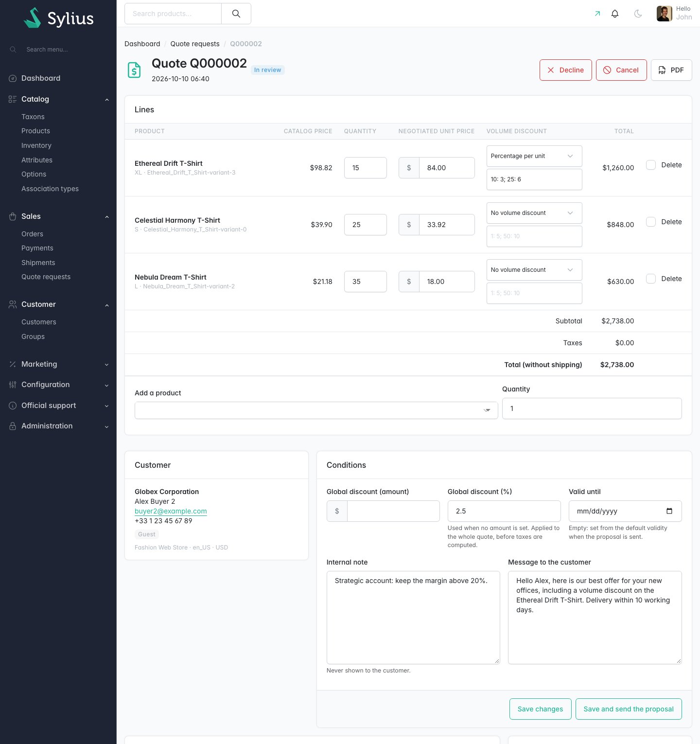The width and height of the screenshot is (700, 744).
Task: Open buyer2@example.com email link
Action: tap(171, 511)
